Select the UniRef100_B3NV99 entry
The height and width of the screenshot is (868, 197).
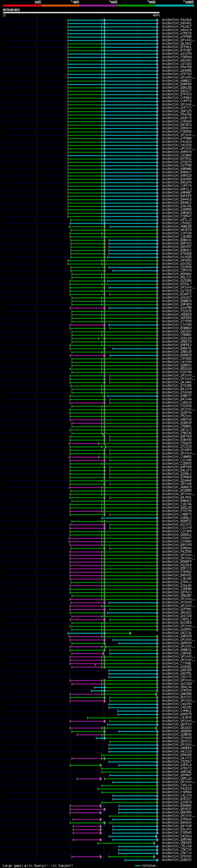coord(177,440)
